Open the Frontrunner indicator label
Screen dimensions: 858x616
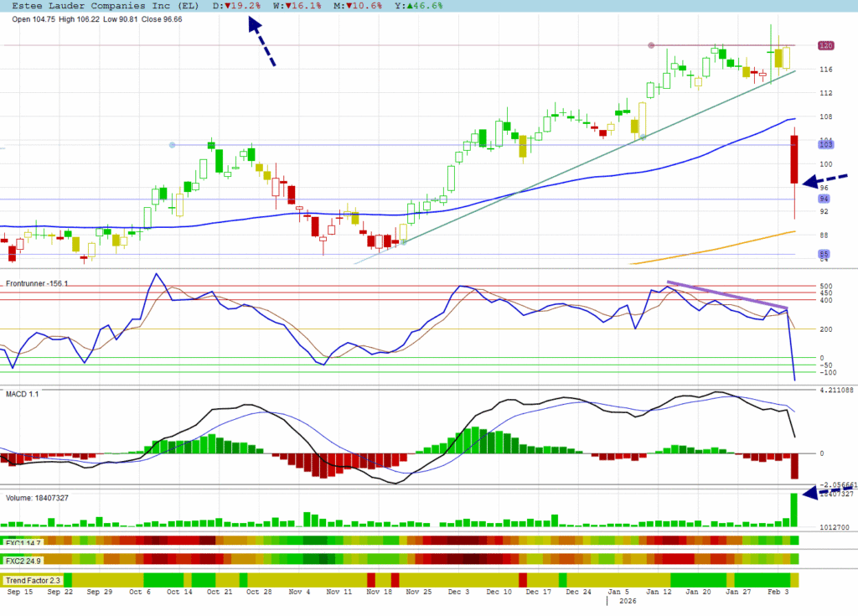[37, 284]
